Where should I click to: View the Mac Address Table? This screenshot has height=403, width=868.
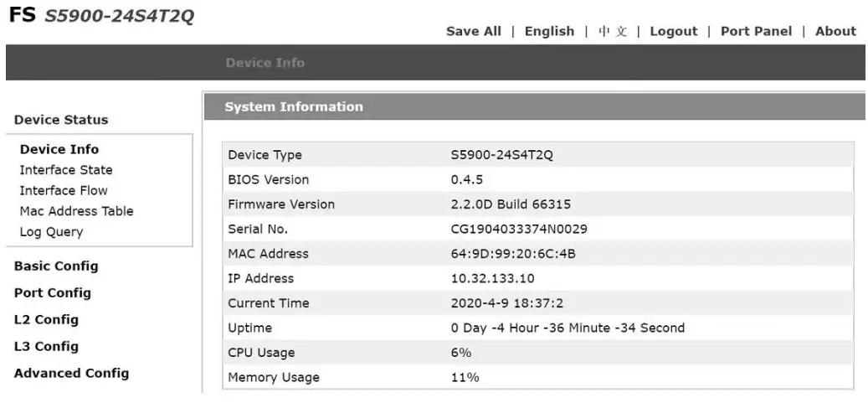76,211
